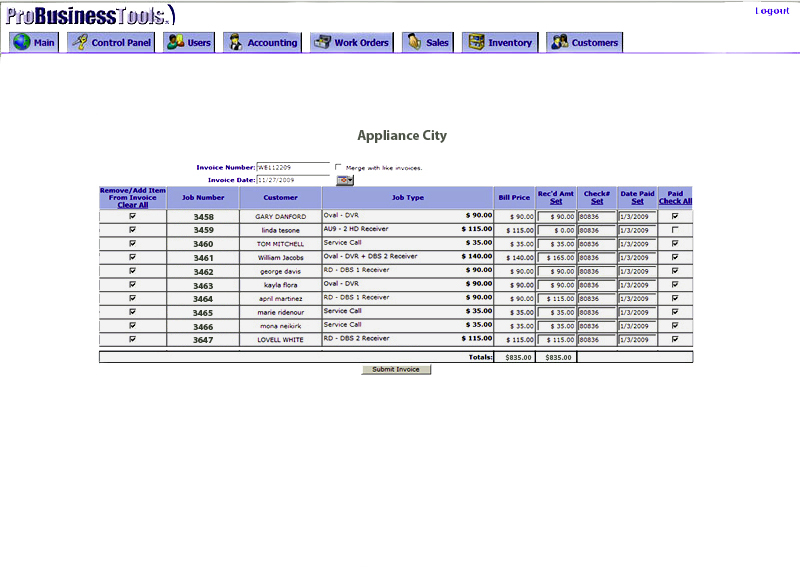Edit Rec'd Amt field for William Jacobs
The height and width of the screenshot is (588, 800).
pyautogui.click(x=557, y=258)
